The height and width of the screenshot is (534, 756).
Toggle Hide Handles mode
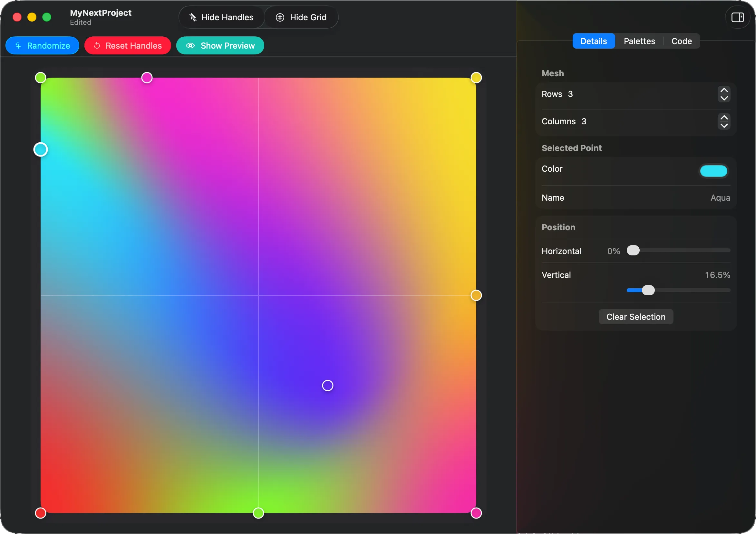pyautogui.click(x=221, y=17)
